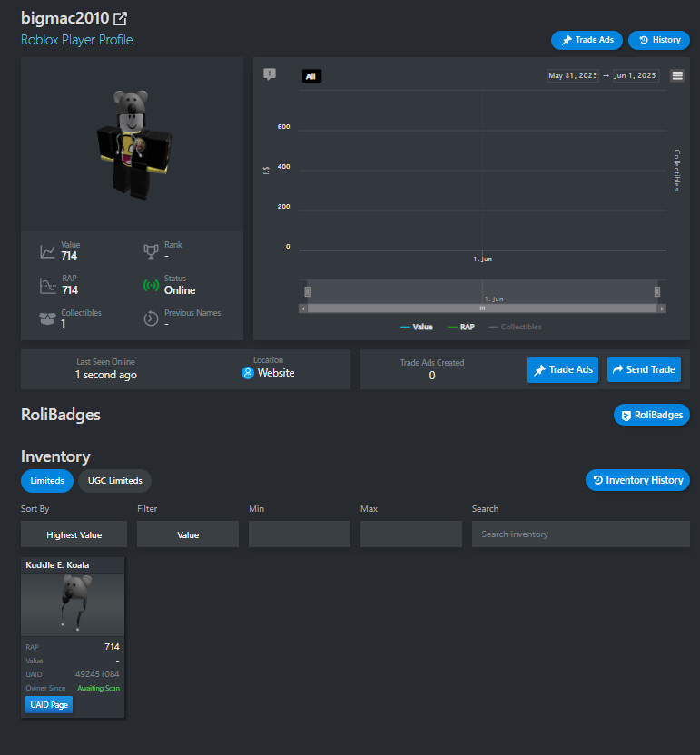Click the Website location user icon

[x=248, y=373]
